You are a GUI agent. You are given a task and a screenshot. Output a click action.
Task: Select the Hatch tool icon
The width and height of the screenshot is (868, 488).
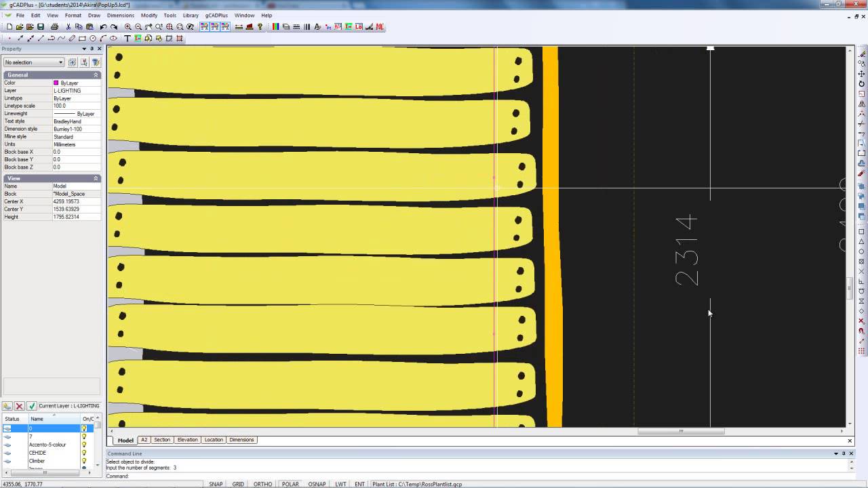pos(180,39)
